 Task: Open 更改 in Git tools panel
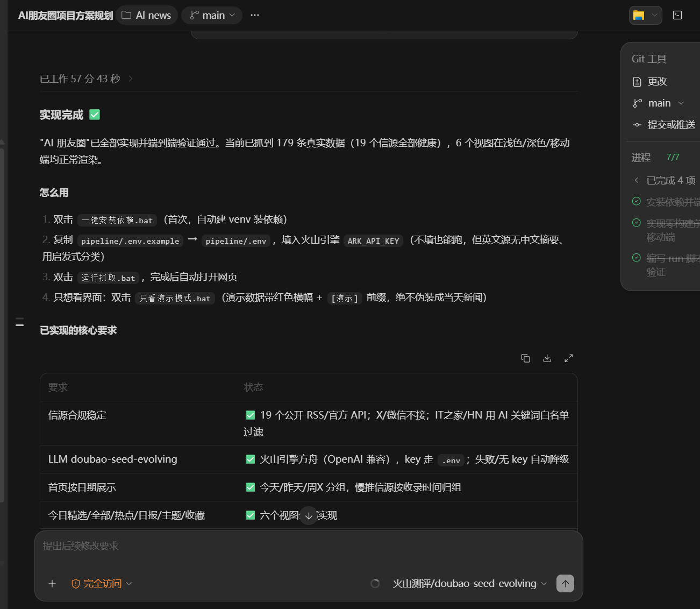pyautogui.click(x=657, y=82)
